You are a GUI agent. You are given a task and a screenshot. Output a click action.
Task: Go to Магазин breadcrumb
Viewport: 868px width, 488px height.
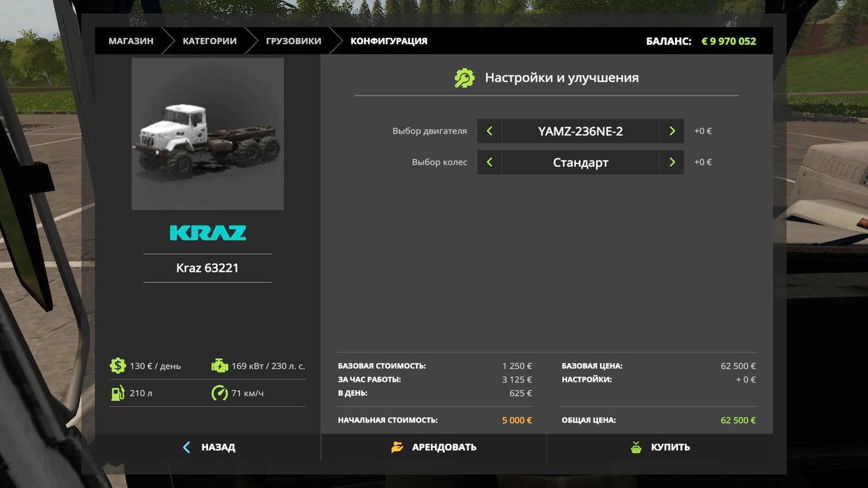click(x=131, y=41)
